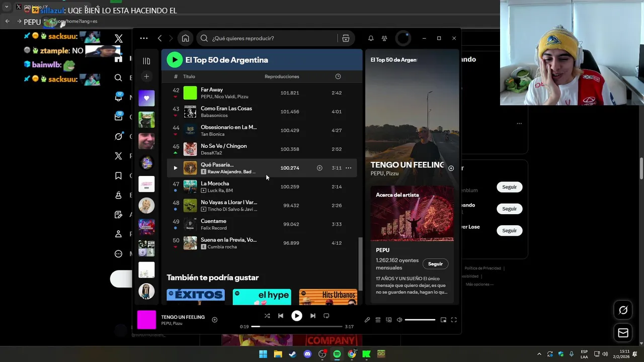
Task: Open Bookmarks icon in X sidebar
Action: coord(118,175)
